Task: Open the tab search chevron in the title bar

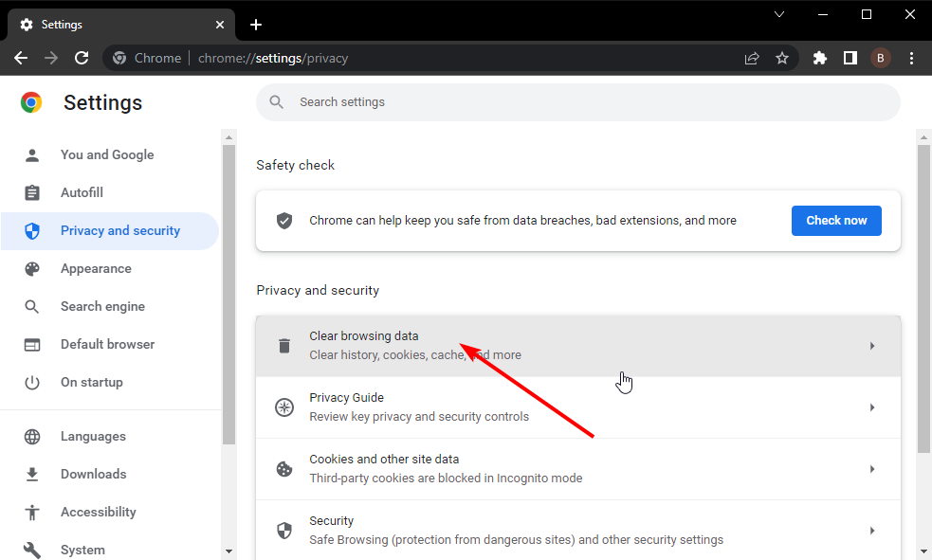Action: tap(779, 14)
